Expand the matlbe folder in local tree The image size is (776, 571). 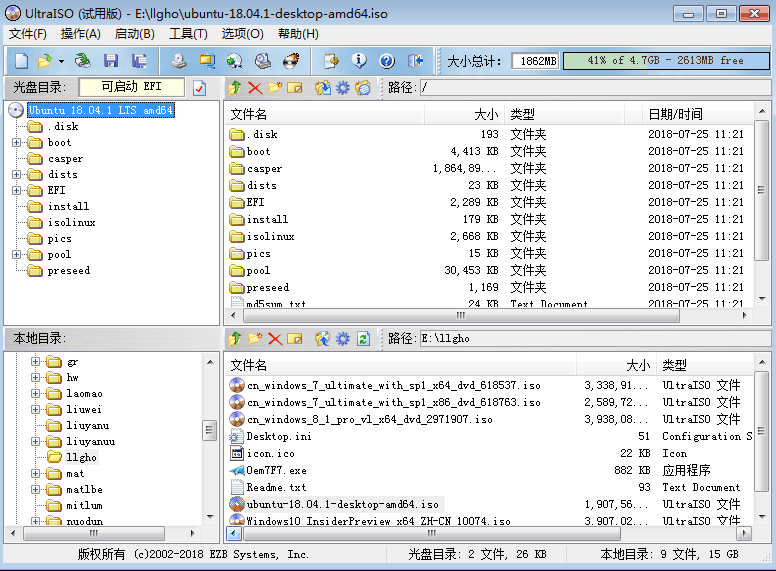[35, 490]
